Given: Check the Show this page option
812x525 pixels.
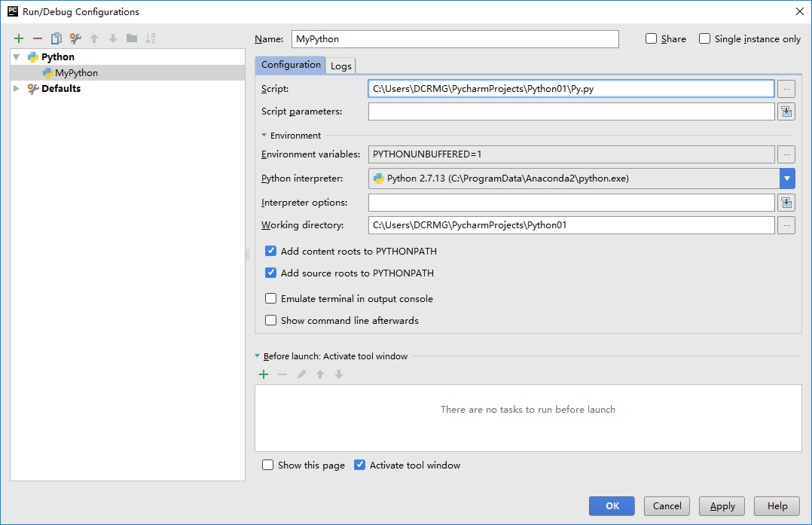Looking at the screenshot, I should [x=267, y=465].
